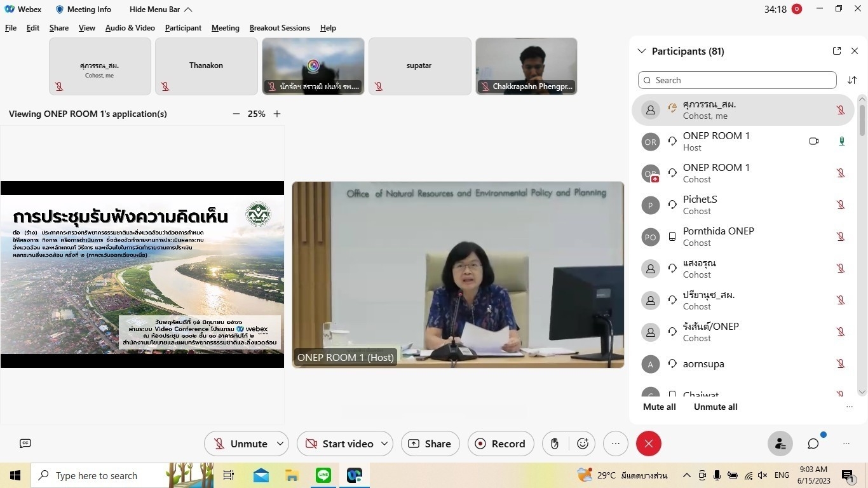Toggle the participants panel icon
The width and height of the screenshot is (868, 488).
pyautogui.click(x=780, y=444)
